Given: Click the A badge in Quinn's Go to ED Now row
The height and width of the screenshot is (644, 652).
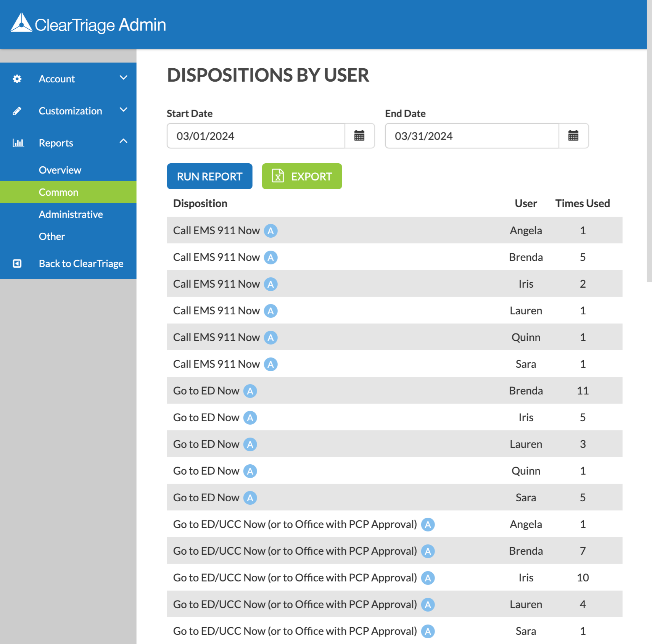Looking at the screenshot, I should 250,471.
